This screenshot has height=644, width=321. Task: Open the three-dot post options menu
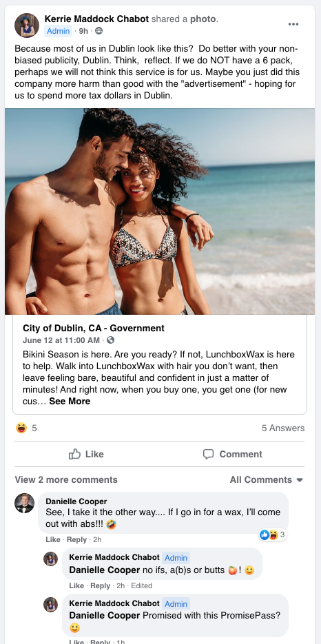pos(293,24)
